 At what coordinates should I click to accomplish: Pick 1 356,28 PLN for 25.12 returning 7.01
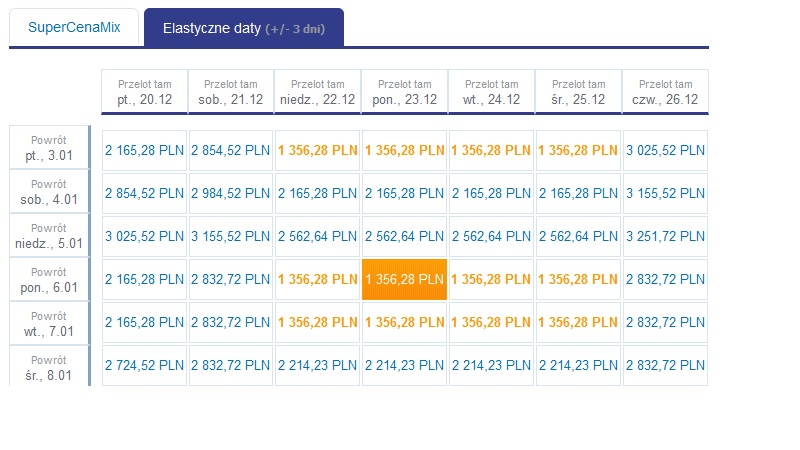(578, 322)
